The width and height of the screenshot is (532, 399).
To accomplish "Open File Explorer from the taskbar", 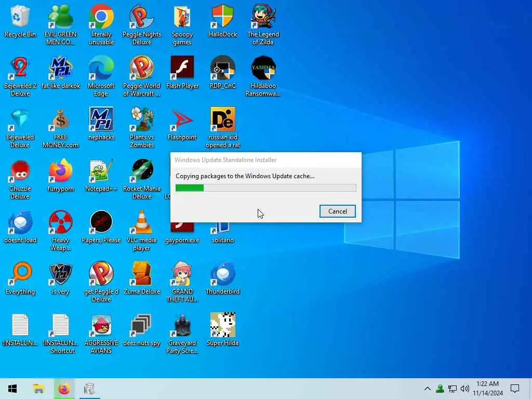I will pyautogui.click(x=38, y=389).
